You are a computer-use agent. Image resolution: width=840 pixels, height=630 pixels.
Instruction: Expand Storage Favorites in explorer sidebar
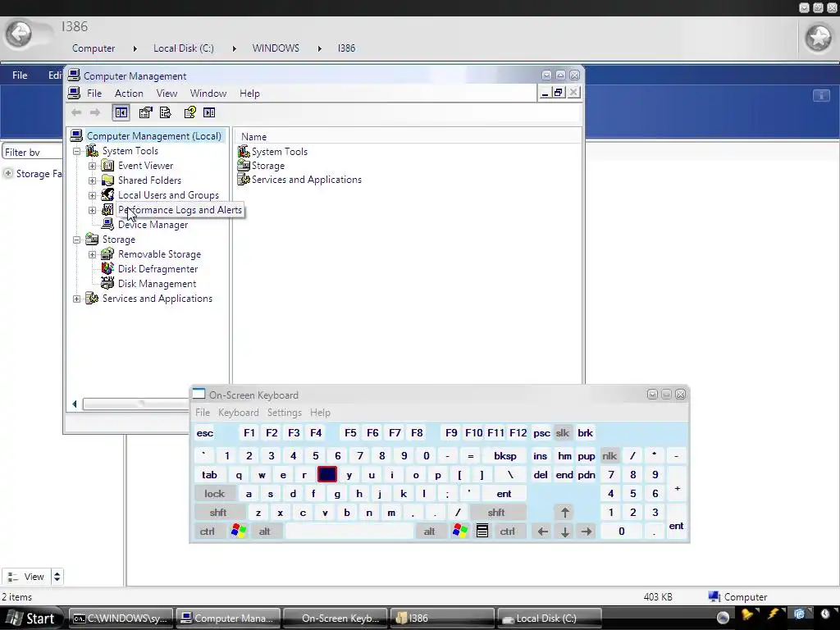[x=8, y=174]
